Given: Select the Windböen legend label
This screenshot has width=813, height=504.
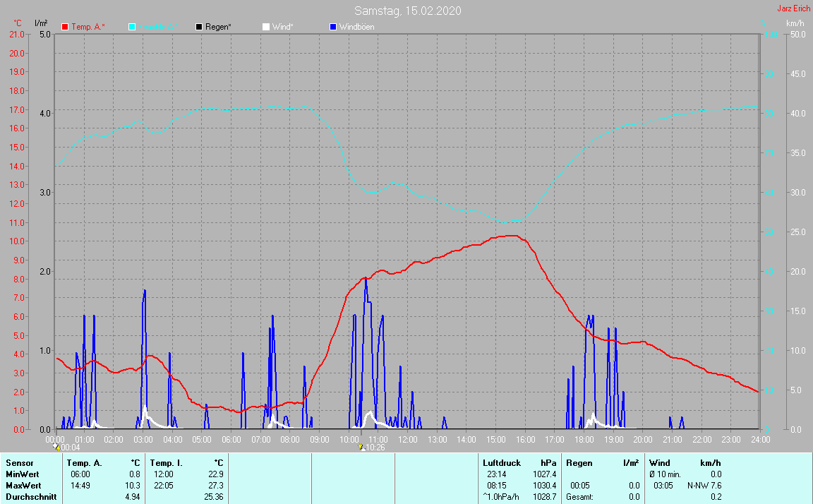Looking at the screenshot, I should click(x=356, y=27).
